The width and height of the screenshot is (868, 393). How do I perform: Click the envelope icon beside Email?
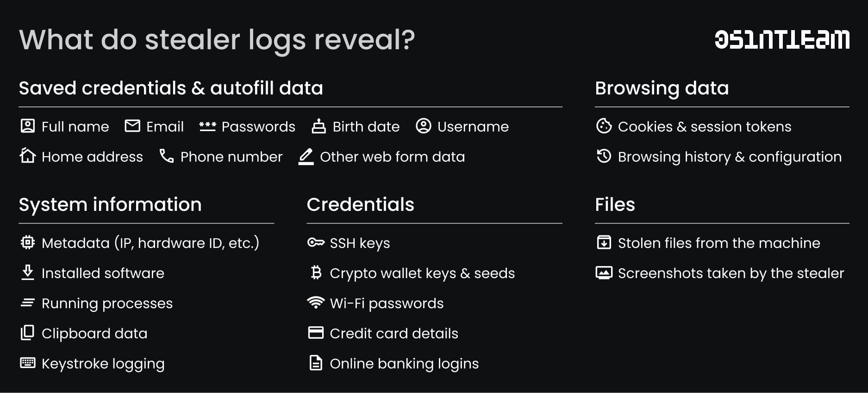click(x=132, y=126)
